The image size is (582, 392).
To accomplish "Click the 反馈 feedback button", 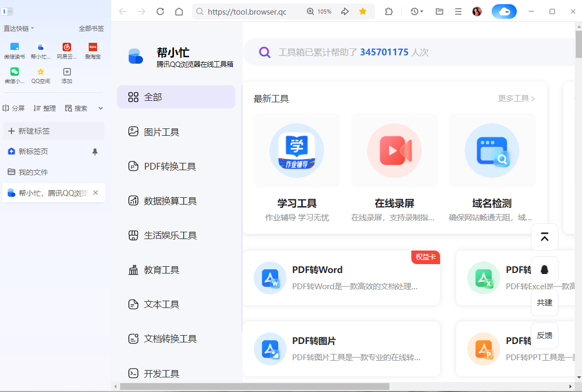I will [544, 335].
